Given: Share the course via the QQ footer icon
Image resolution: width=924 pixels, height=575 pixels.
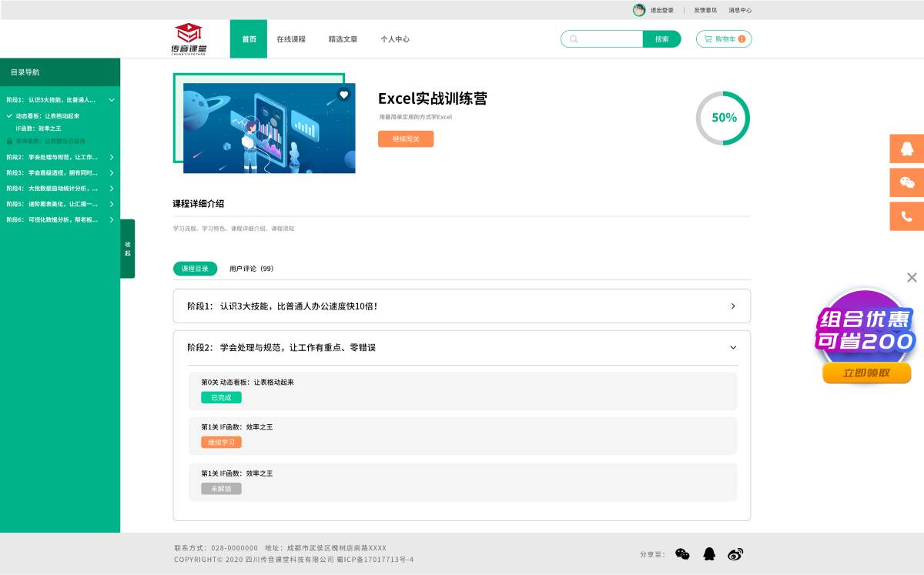Looking at the screenshot, I should (x=709, y=553).
